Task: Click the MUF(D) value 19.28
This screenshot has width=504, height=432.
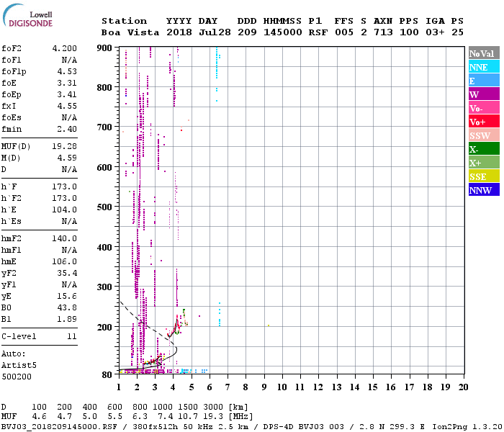Action: pyautogui.click(x=65, y=146)
